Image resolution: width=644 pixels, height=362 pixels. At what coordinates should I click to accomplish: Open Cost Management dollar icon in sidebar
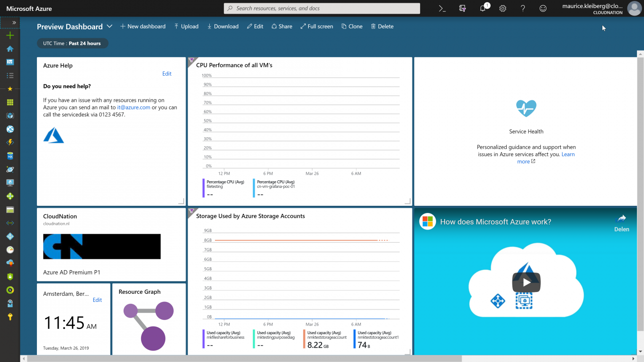[10, 290]
